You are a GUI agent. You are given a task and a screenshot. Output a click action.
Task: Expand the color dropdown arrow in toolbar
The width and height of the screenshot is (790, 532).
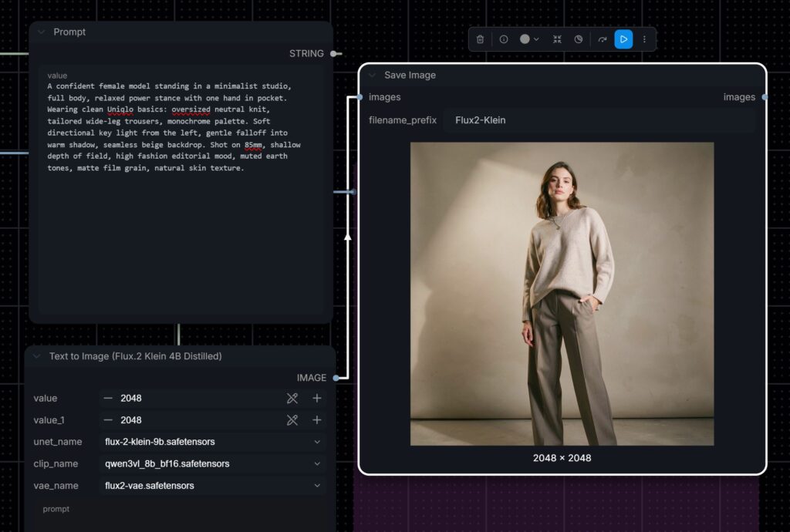(537, 39)
